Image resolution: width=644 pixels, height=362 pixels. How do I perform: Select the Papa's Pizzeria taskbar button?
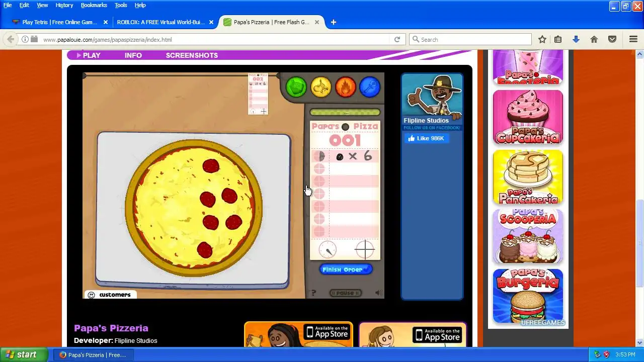(x=93, y=354)
